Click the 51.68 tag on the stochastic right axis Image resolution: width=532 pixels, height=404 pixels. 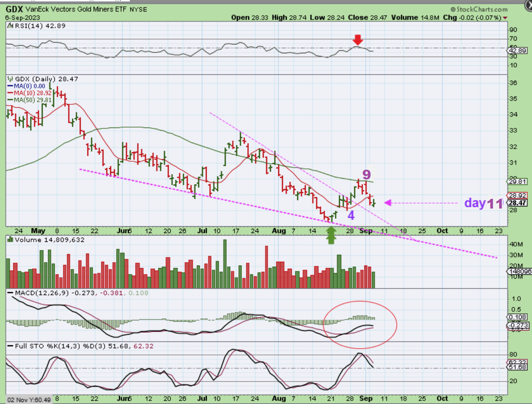coord(518,367)
